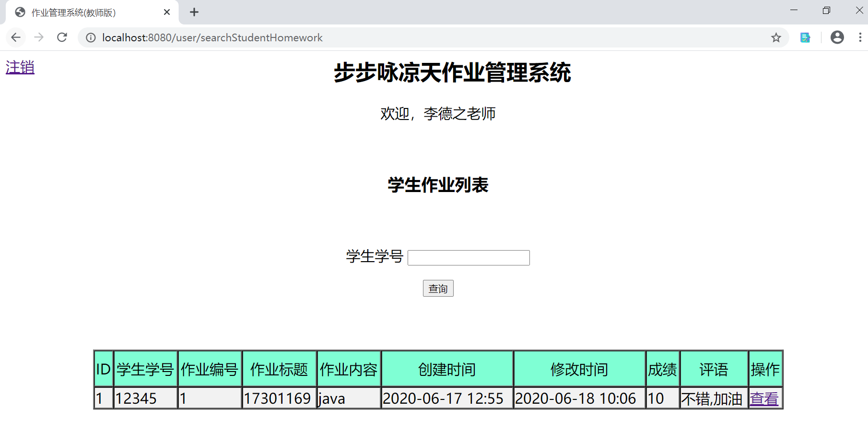Click the created time 2020-06-17 12:55

pos(447,398)
